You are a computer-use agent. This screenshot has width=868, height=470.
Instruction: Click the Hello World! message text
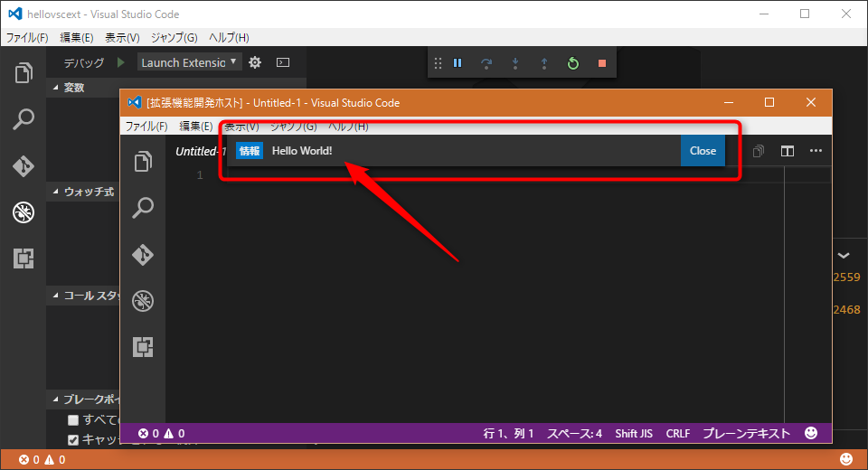pos(302,151)
